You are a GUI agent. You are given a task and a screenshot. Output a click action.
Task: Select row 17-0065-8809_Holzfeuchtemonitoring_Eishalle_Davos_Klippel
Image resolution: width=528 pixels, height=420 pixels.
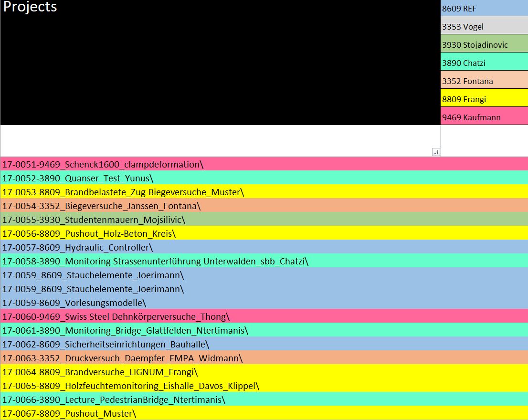[x=264, y=385]
